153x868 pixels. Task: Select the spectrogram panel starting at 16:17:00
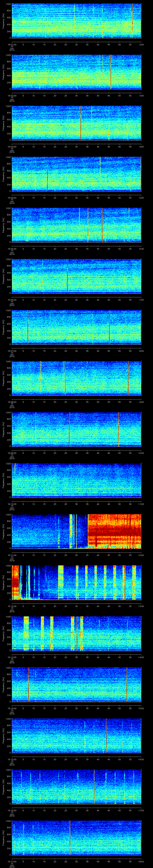coord(76,838)
